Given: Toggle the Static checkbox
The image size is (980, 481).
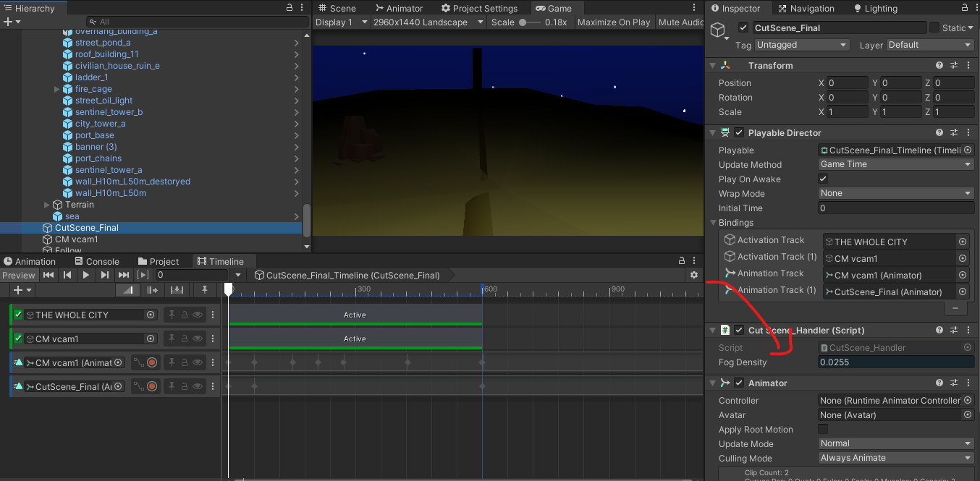Looking at the screenshot, I should (x=936, y=28).
